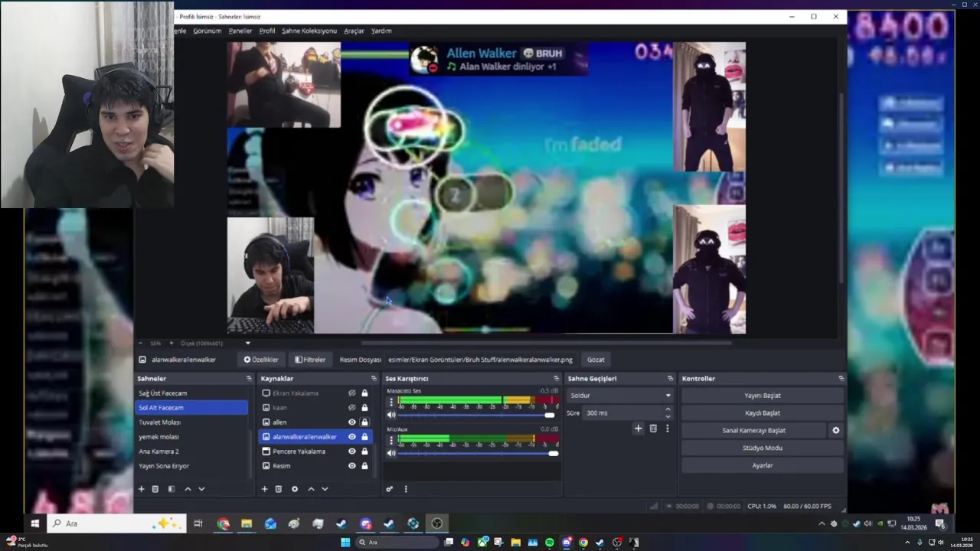
Task: Hide the alanwalkerallenwalker source
Action: pos(352,437)
